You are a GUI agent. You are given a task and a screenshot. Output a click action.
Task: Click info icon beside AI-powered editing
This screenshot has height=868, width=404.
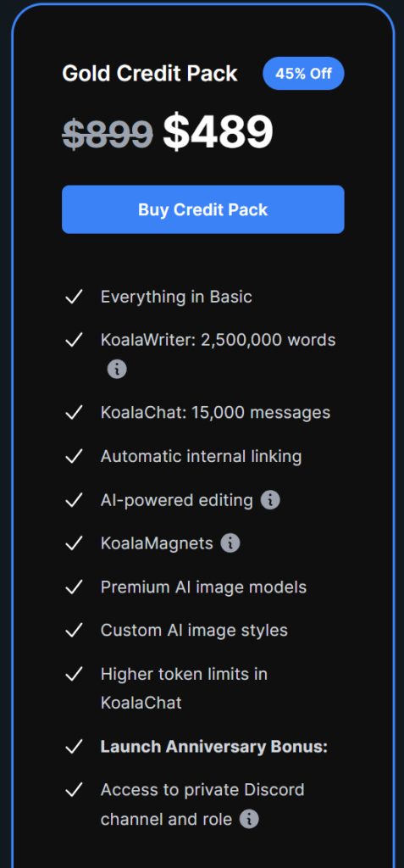point(270,500)
